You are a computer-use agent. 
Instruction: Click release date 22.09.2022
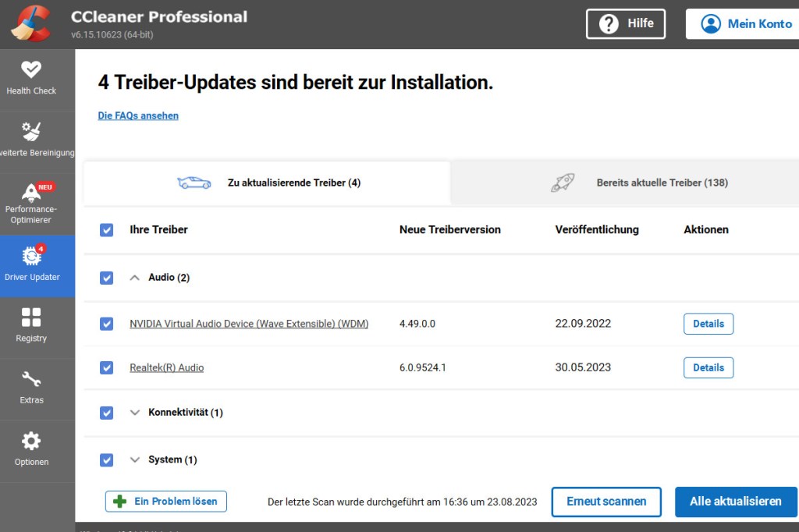(x=583, y=324)
